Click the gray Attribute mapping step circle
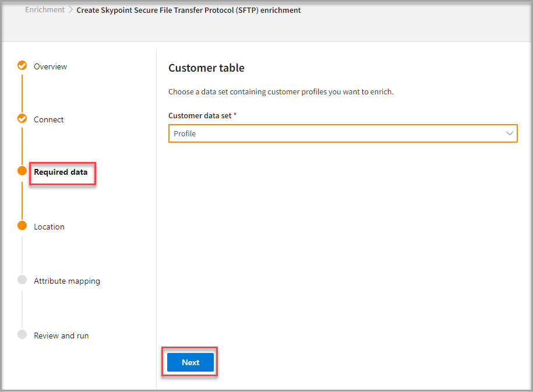This screenshot has height=392, width=533. pos(22,280)
